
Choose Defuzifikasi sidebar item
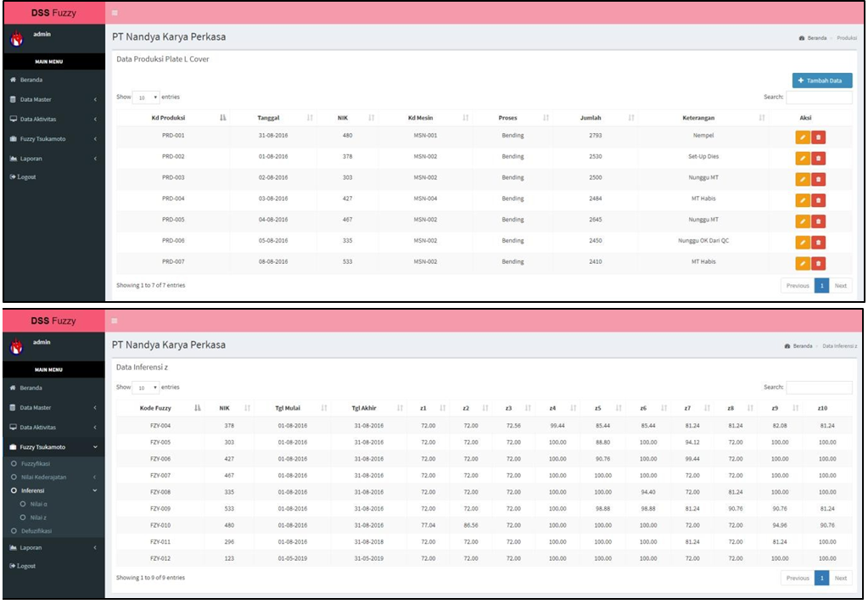click(x=36, y=530)
